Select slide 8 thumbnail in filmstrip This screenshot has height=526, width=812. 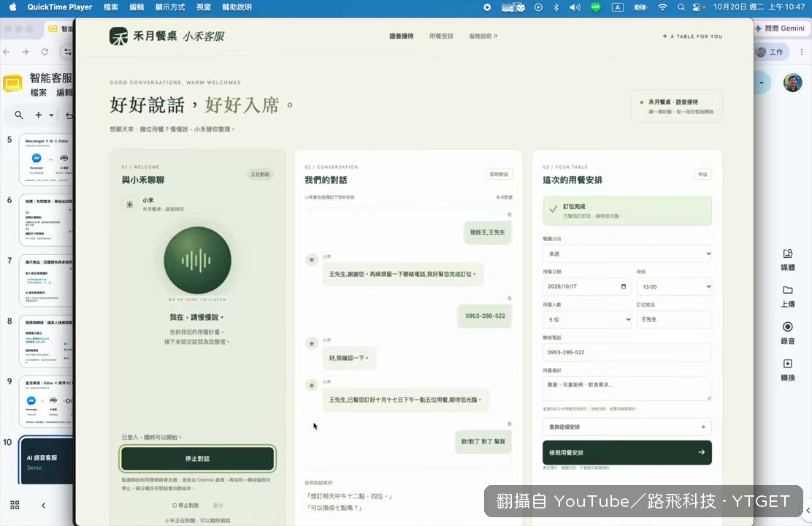point(46,341)
